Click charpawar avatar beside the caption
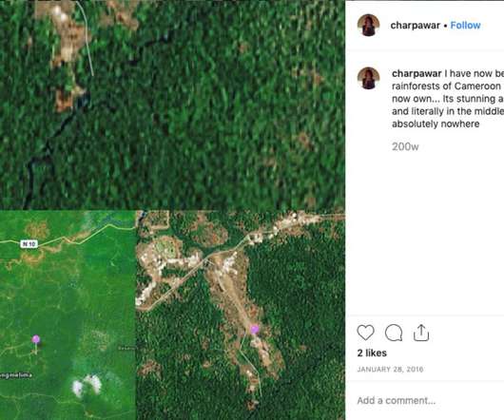Screen dimensions: 504x420 click(x=368, y=78)
